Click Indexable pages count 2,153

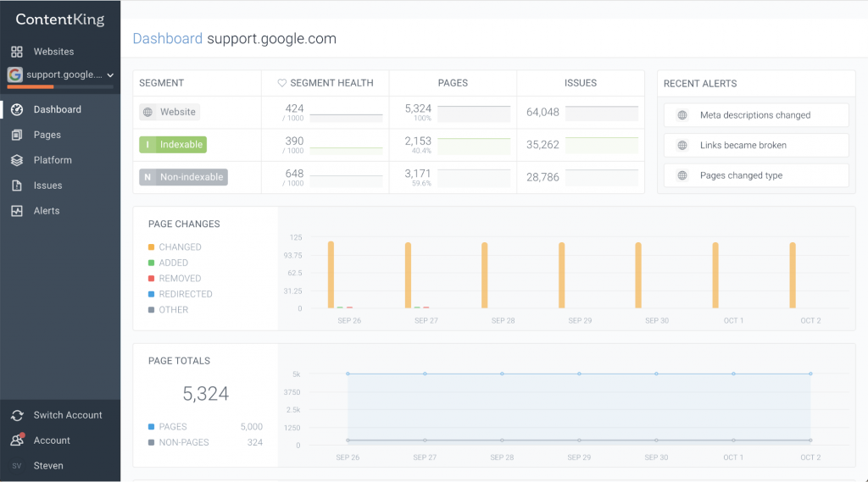click(418, 141)
